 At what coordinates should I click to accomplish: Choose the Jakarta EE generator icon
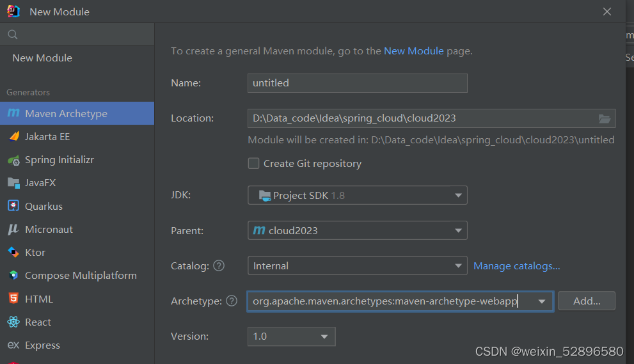13,136
